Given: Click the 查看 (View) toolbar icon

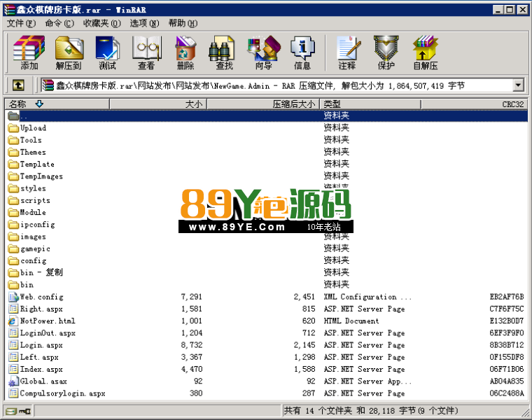Looking at the screenshot, I should (146, 52).
